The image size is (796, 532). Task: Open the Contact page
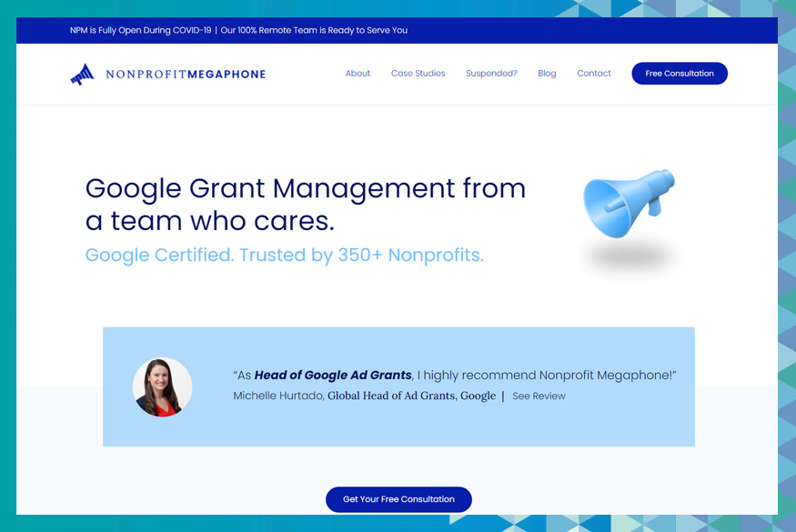point(594,74)
